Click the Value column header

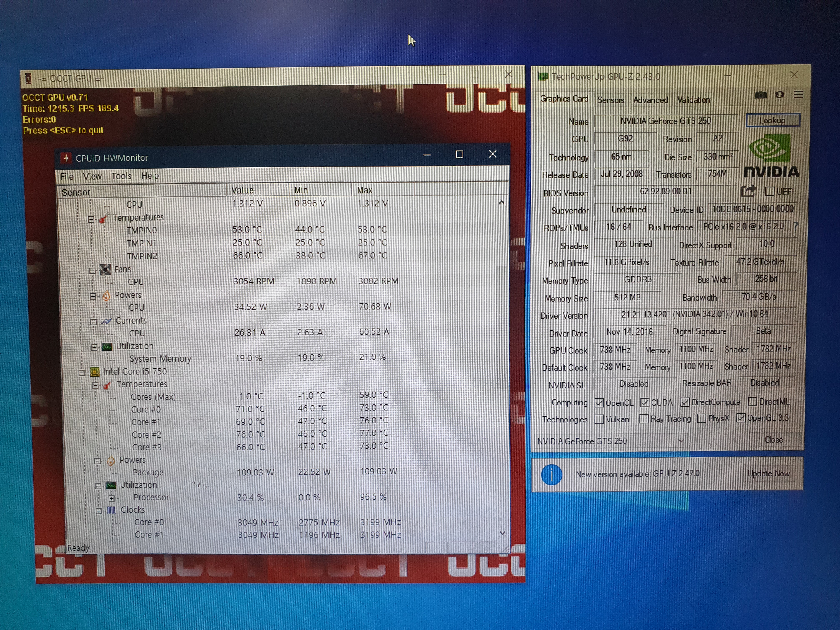click(x=257, y=190)
